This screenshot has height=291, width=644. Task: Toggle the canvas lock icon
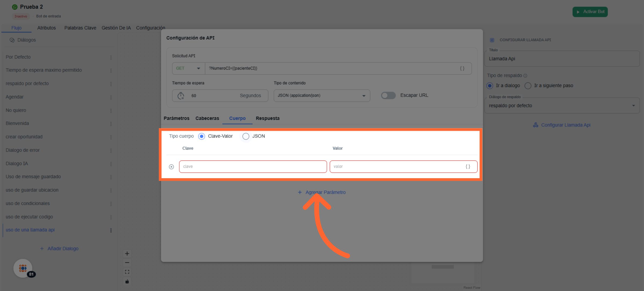[127, 281]
